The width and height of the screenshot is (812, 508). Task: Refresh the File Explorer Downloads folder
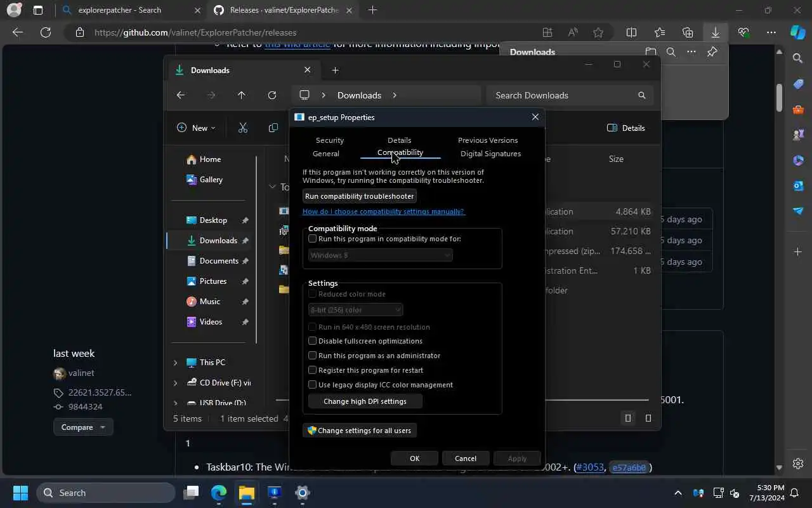point(272,95)
